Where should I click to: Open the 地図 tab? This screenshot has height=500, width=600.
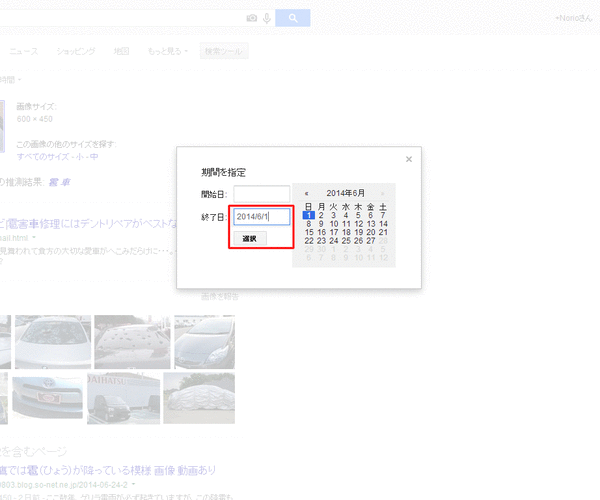[121, 51]
